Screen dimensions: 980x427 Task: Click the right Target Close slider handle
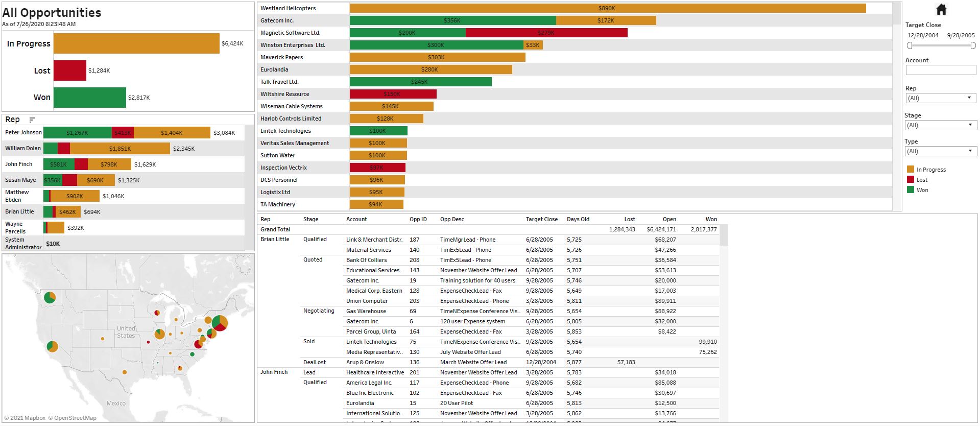point(973,45)
